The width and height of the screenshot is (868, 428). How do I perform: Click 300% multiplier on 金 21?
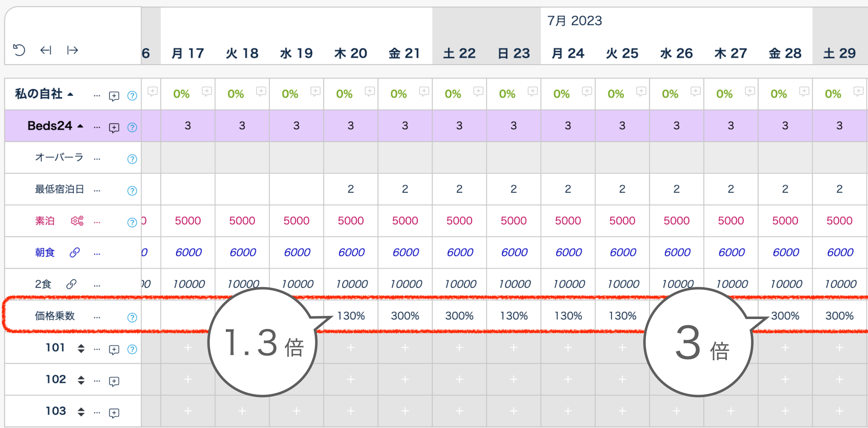405,316
